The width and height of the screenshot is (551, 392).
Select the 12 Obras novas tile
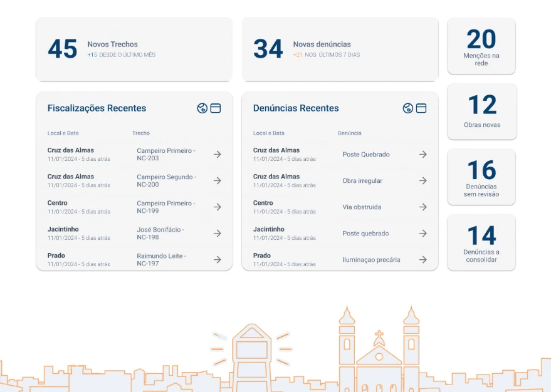click(481, 111)
